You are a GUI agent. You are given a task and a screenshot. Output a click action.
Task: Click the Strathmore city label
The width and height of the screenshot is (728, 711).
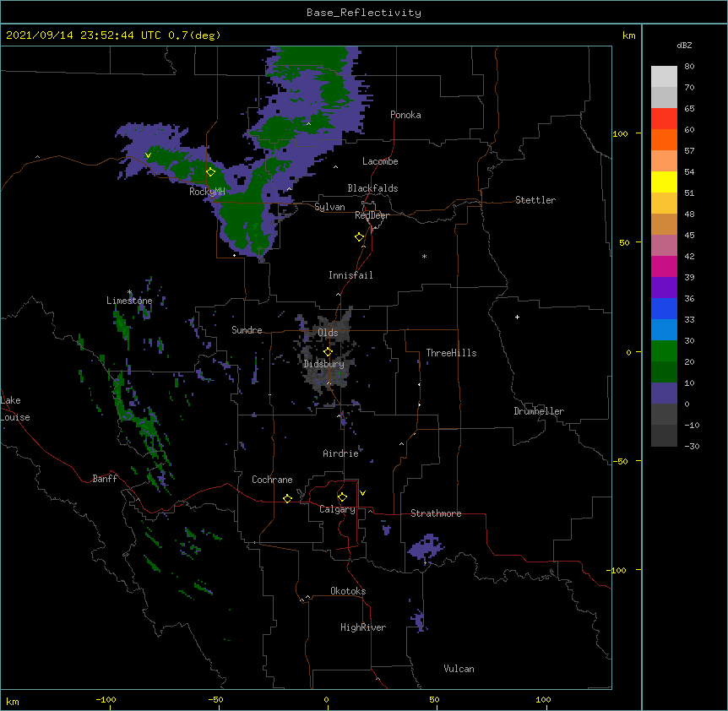coord(436,513)
